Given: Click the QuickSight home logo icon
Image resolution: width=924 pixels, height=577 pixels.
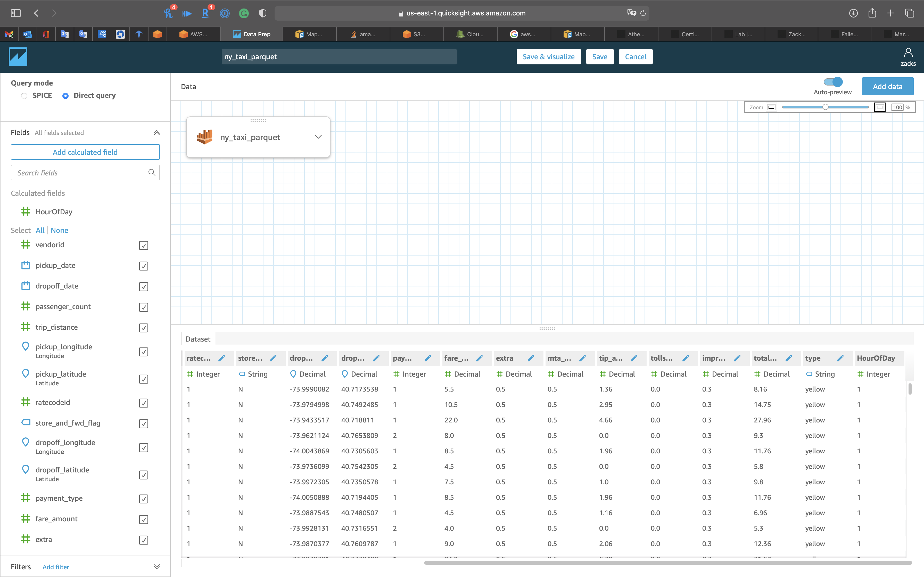Looking at the screenshot, I should click(x=18, y=56).
